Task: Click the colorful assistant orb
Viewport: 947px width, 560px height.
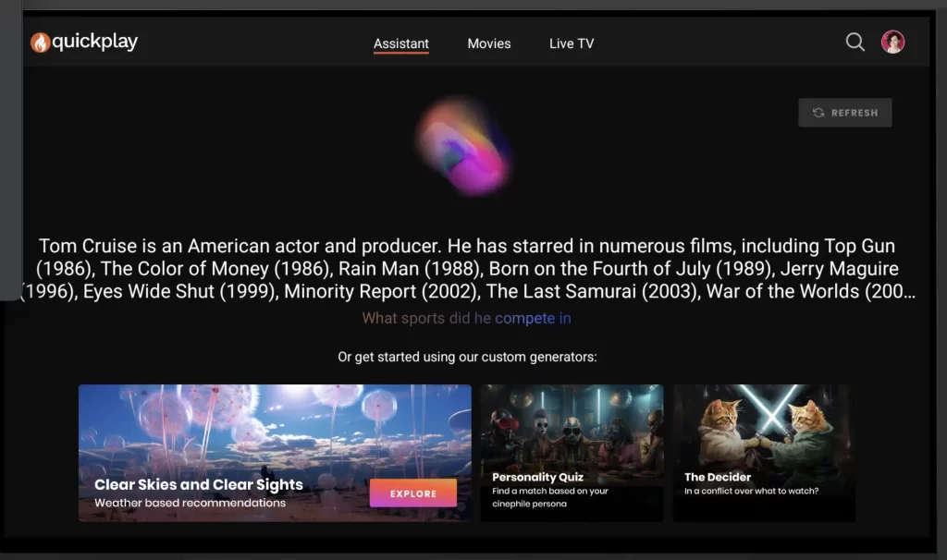Action: point(465,145)
